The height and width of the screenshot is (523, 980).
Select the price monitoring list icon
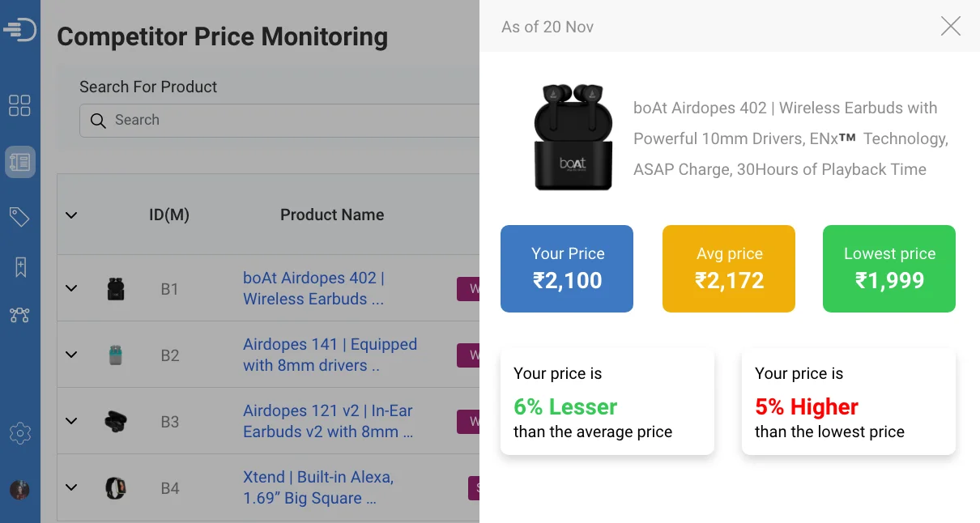(20, 162)
